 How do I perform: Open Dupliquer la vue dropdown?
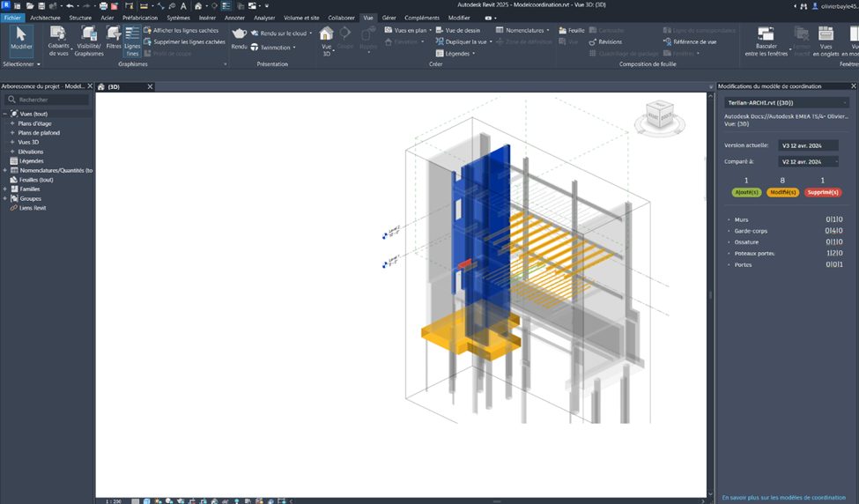pos(464,41)
